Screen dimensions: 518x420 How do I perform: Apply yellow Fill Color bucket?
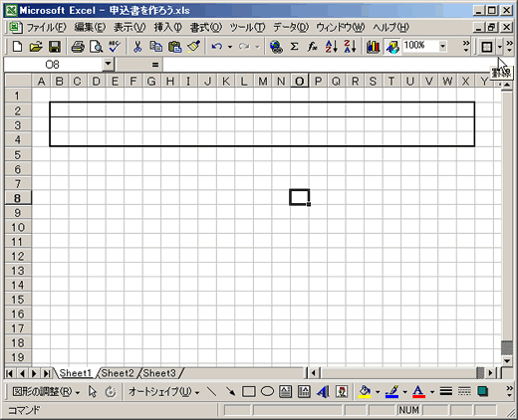365,392
